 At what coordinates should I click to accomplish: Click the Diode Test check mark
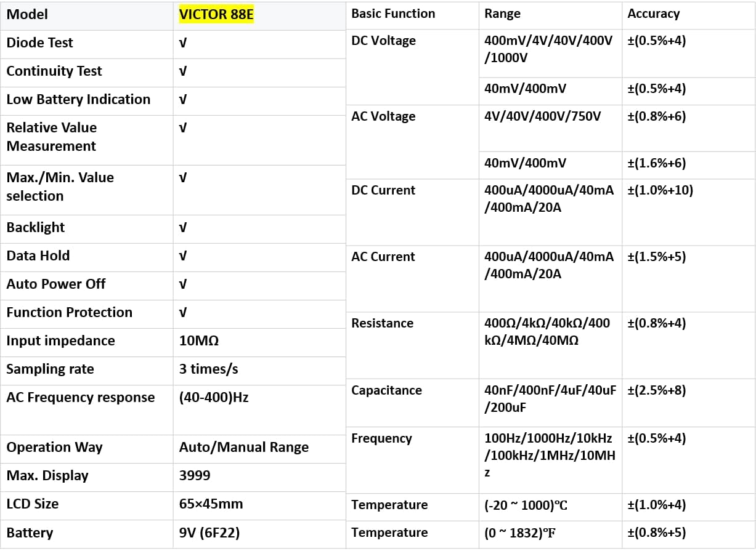pos(183,43)
